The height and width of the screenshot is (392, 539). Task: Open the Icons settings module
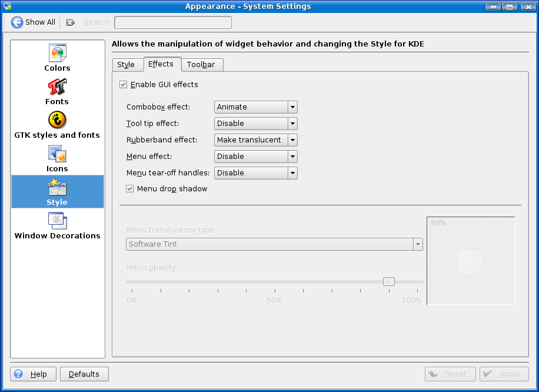[x=57, y=154]
